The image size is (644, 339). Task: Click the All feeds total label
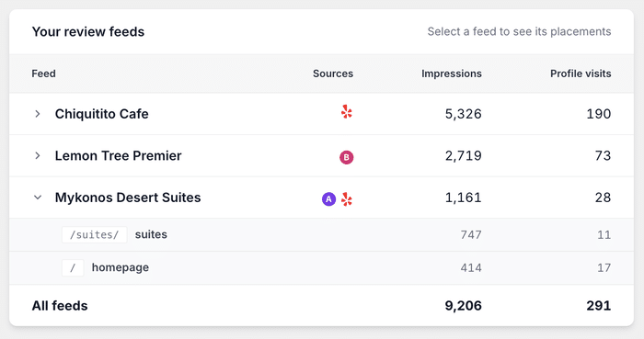coord(60,306)
